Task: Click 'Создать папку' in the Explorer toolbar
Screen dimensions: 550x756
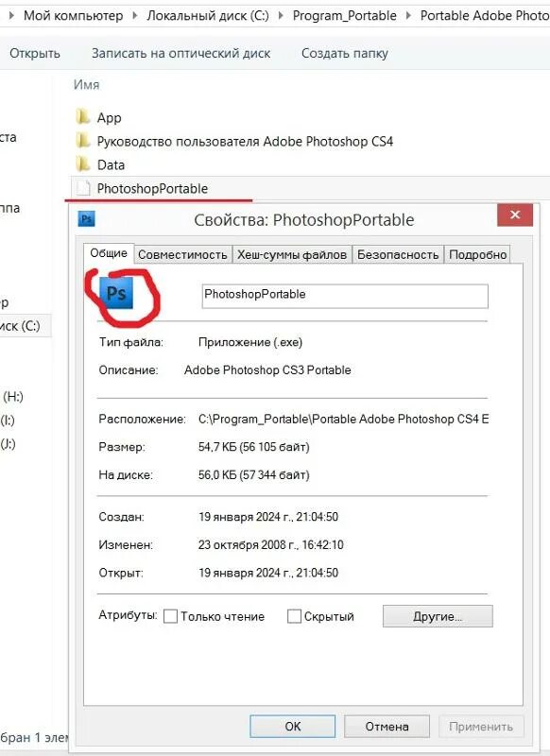Action: pyautogui.click(x=345, y=53)
